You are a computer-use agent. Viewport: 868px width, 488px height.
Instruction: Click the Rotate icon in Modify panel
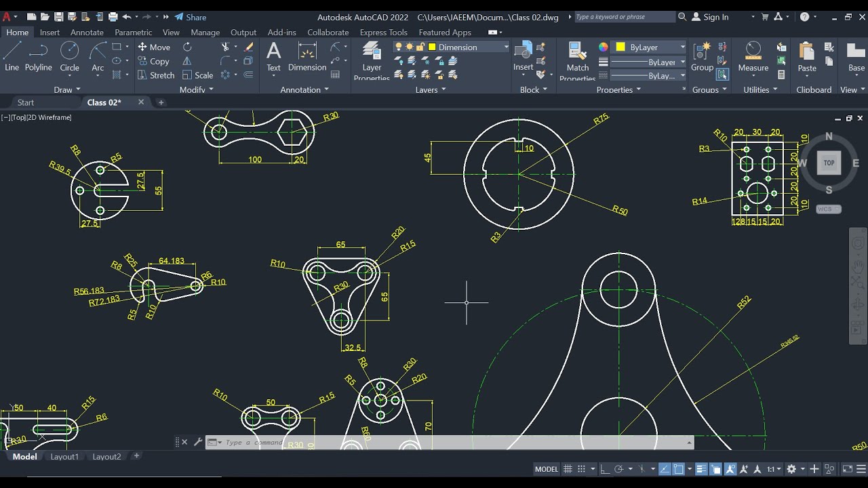[x=187, y=47]
